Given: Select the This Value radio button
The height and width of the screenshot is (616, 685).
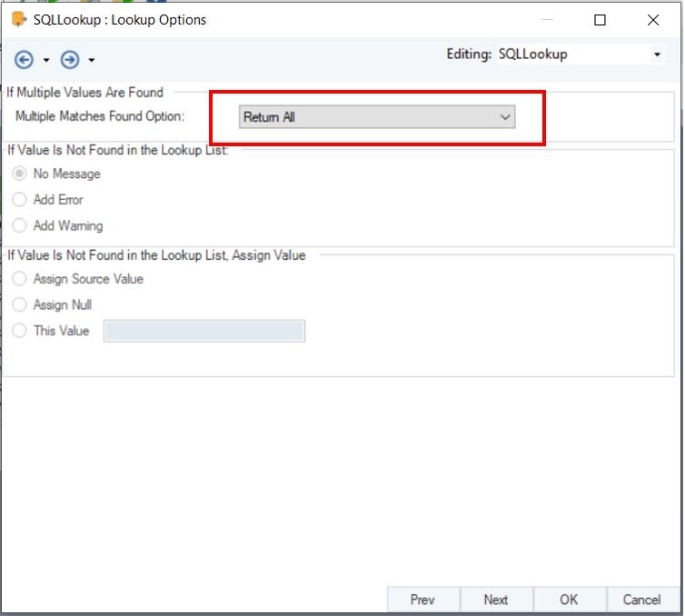Looking at the screenshot, I should tap(20, 331).
